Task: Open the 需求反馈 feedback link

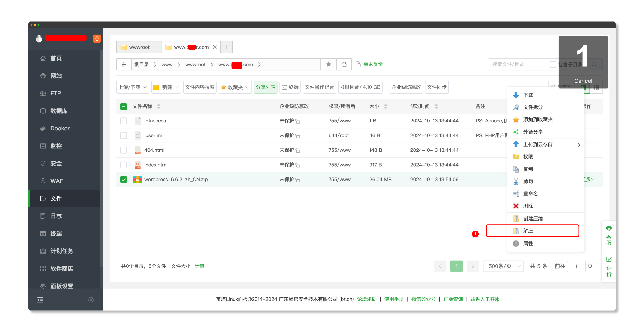Action: point(370,64)
